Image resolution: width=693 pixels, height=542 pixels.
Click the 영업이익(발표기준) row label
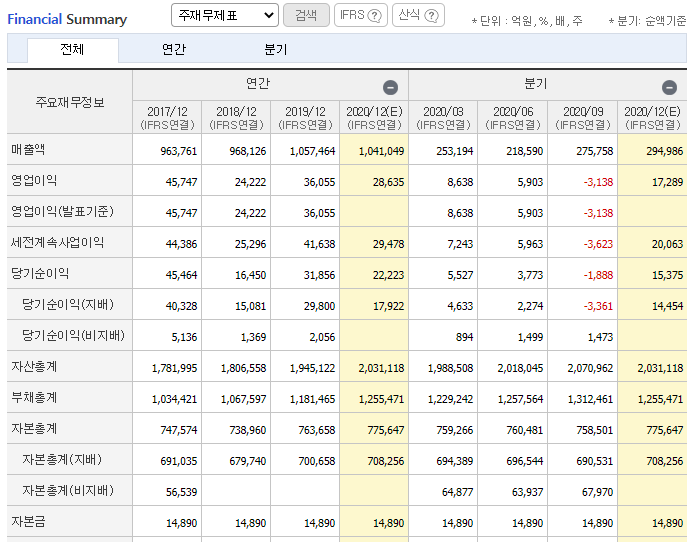(62, 211)
